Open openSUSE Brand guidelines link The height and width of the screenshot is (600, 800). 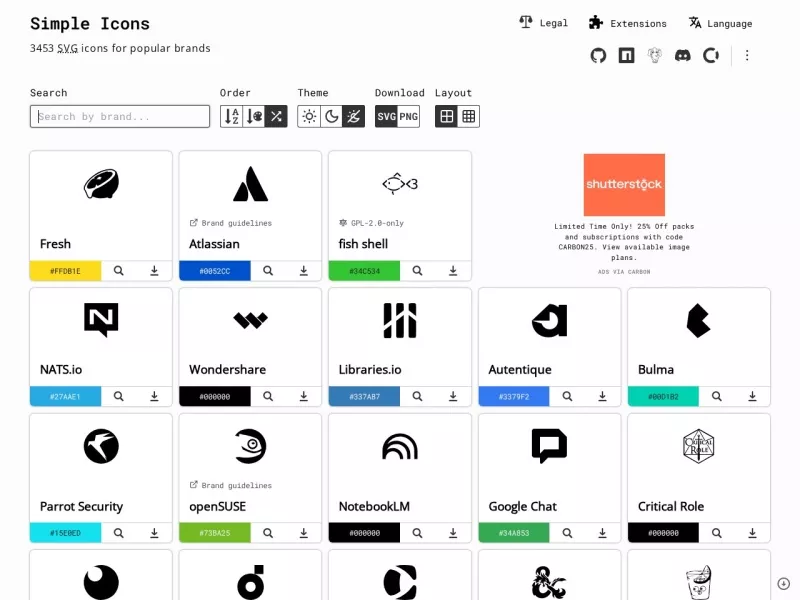[231, 485]
